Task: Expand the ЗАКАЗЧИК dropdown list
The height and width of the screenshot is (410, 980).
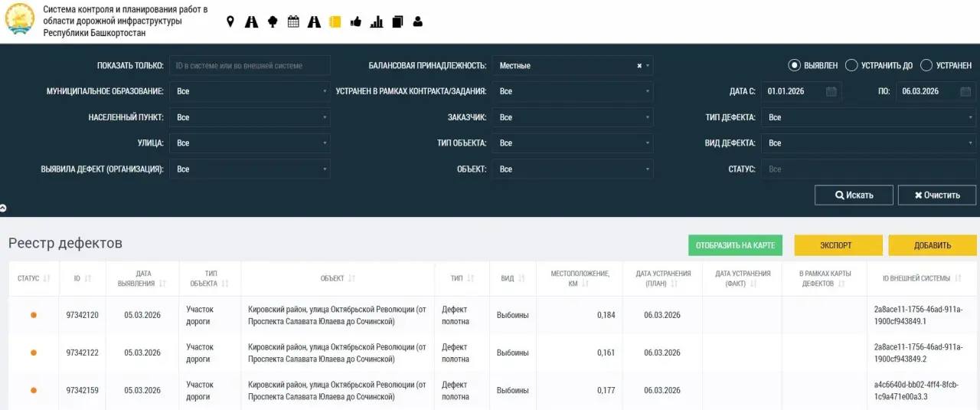Action: point(573,117)
